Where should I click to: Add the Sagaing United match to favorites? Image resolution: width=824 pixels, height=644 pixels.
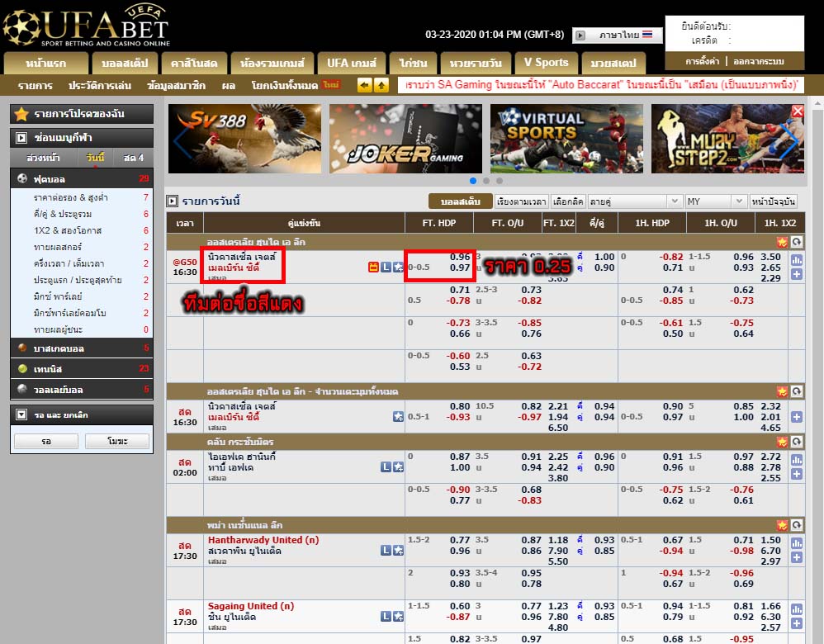pos(398,617)
